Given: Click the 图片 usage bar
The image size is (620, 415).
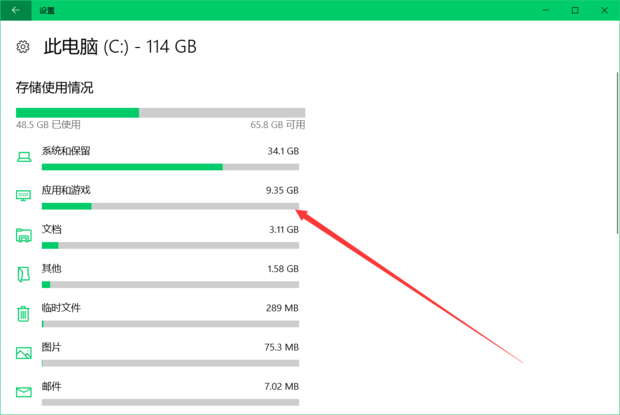Looking at the screenshot, I should pyautogui.click(x=170, y=363).
